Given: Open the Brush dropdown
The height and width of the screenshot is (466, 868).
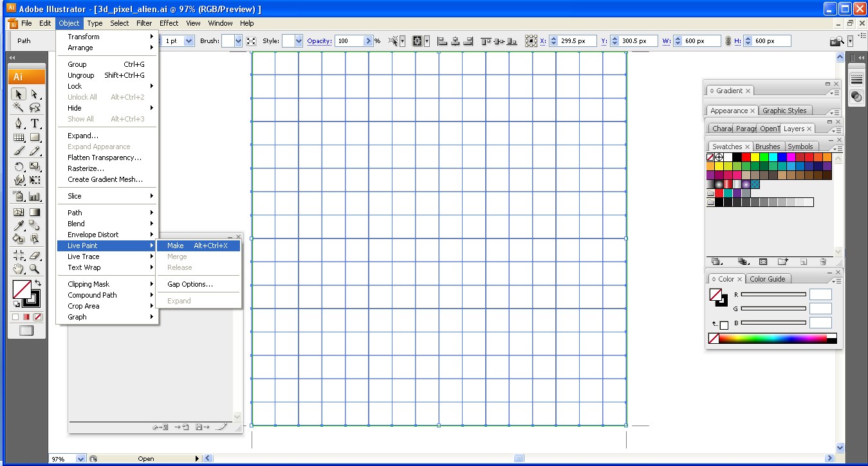Looking at the screenshot, I should click(x=238, y=41).
